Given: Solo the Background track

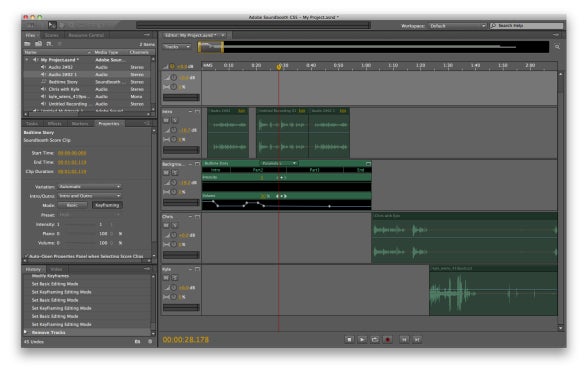Looking at the screenshot, I should (174, 173).
